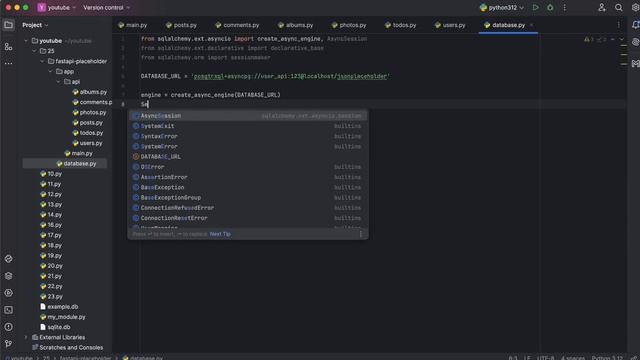640x360 pixels.
Task: Open the AI Assistant tool window icon
Action: [x=635, y=42]
